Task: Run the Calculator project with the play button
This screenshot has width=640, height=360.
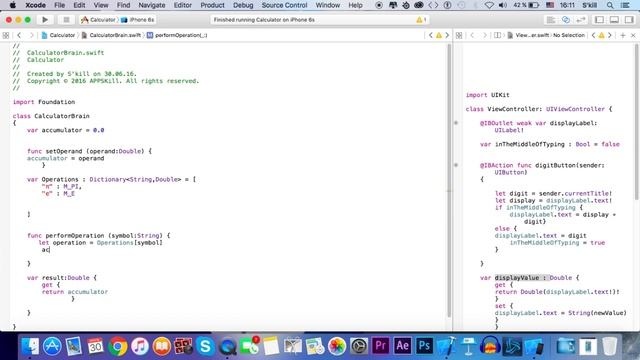Action: pyautogui.click(x=45, y=20)
